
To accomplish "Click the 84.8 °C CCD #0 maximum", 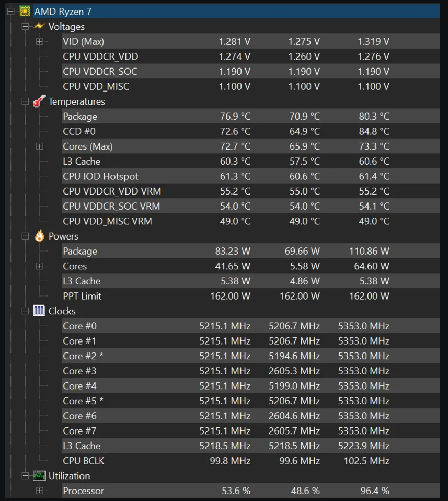I will (x=374, y=131).
